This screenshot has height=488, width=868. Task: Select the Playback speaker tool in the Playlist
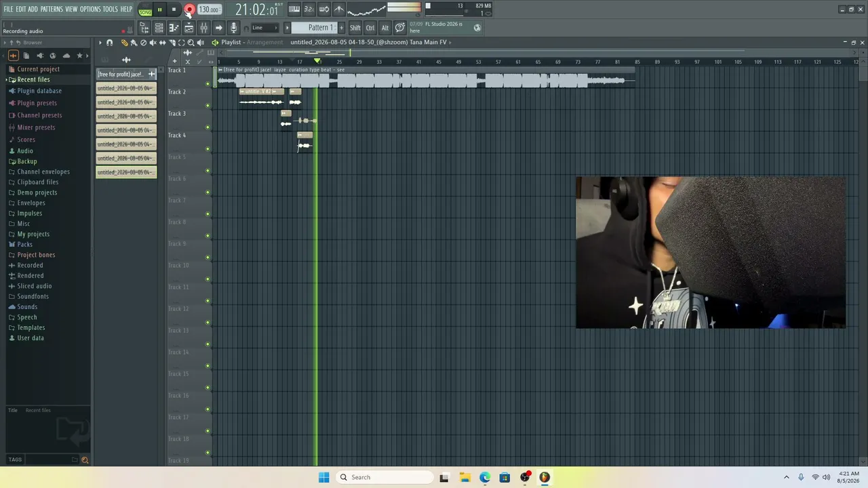tap(200, 43)
